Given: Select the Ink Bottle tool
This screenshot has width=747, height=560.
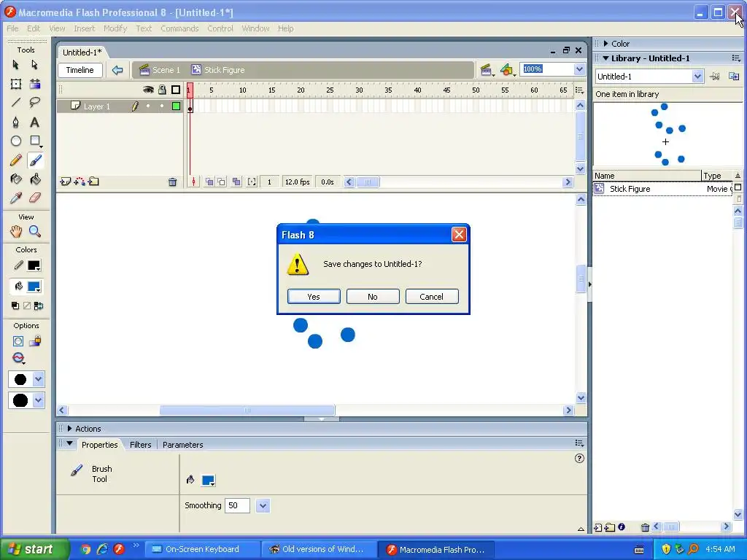Looking at the screenshot, I should 16,179.
